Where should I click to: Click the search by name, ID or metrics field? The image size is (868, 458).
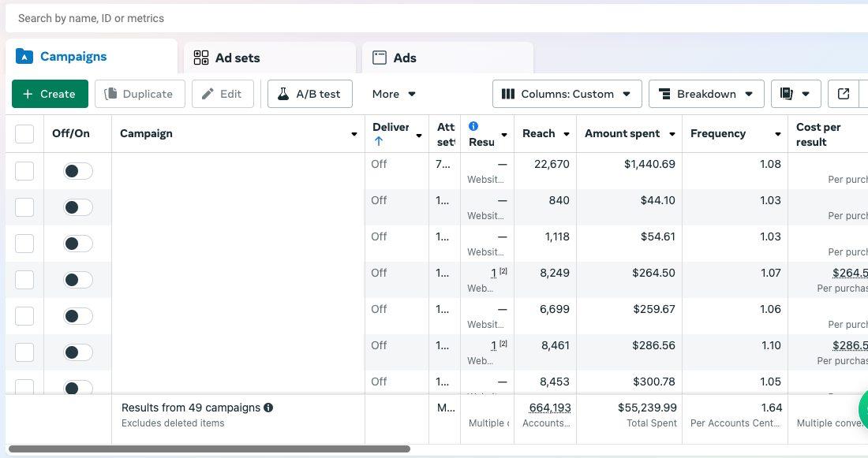[395, 18]
